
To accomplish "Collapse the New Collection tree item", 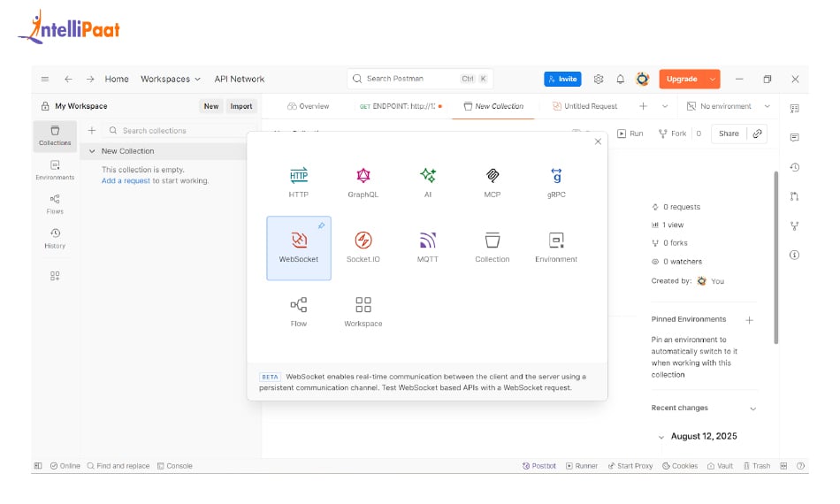I will click(92, 151).
